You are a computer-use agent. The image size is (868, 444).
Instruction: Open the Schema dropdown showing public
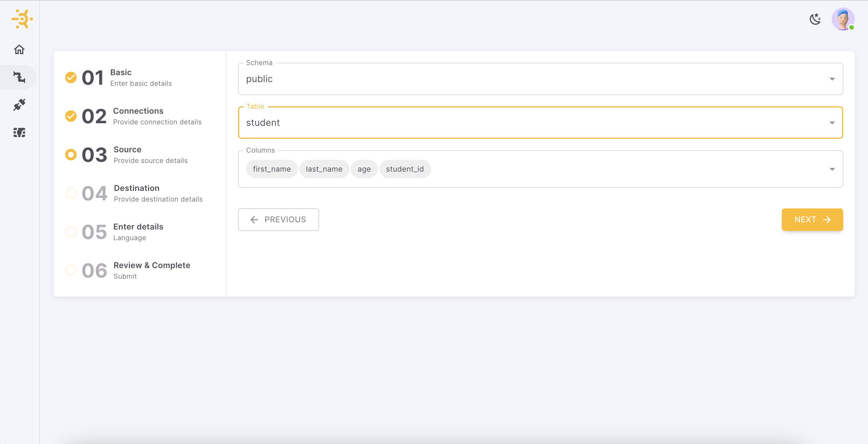coord(540,79)
